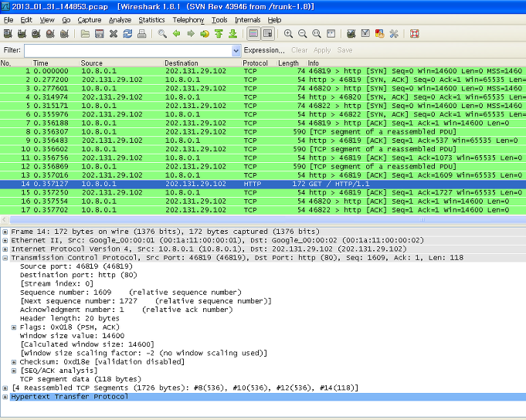Screen dimensions: 526x420
Task: Toggle packet list colorize button
Action: pos(253,33)
